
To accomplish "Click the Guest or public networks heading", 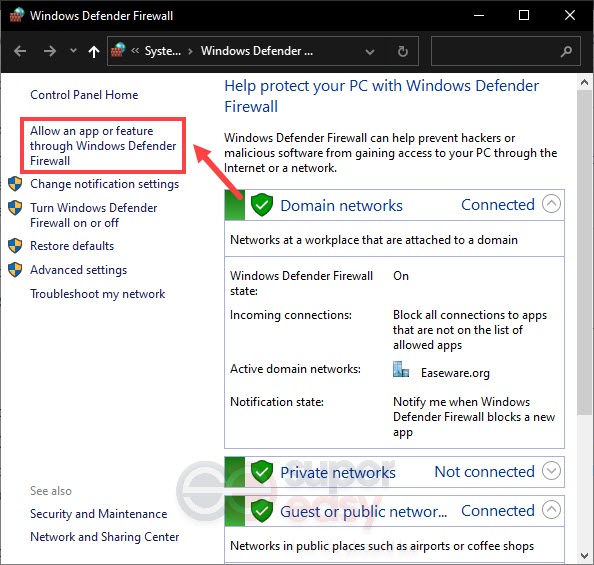I will pos(364,512).
